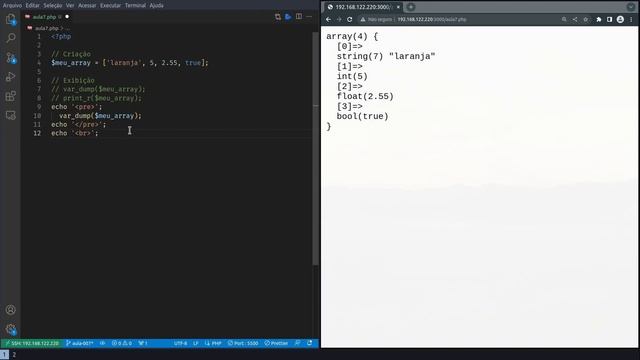Image resolution: width=640 pixels, height=360 pixels.
Task: Click the errors and warnings status counter
Action: point(122,343)
